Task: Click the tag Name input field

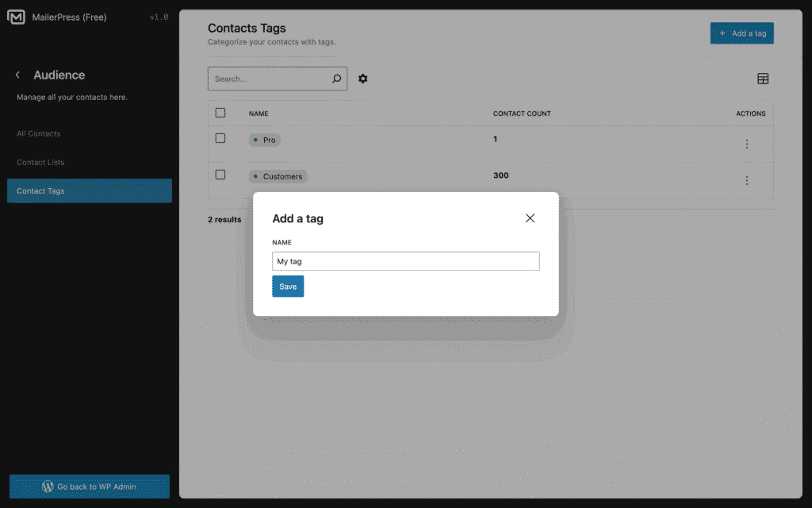Action: tap(405, 261)
